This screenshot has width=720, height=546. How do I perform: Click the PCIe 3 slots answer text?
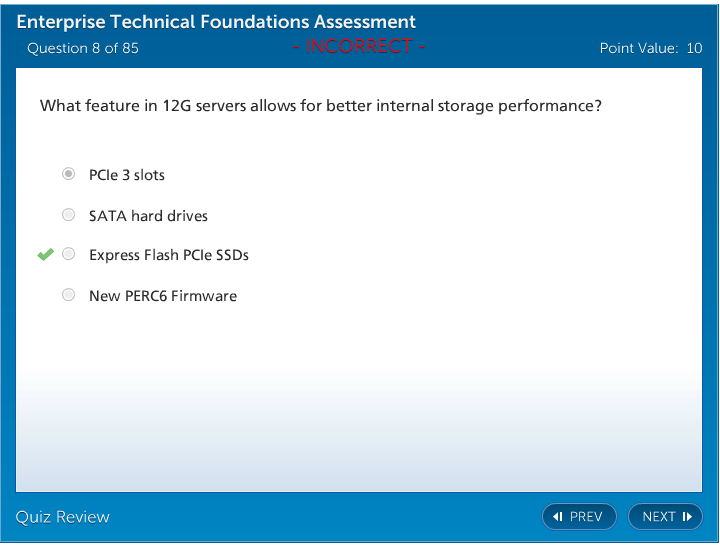(x=127, y=175)
